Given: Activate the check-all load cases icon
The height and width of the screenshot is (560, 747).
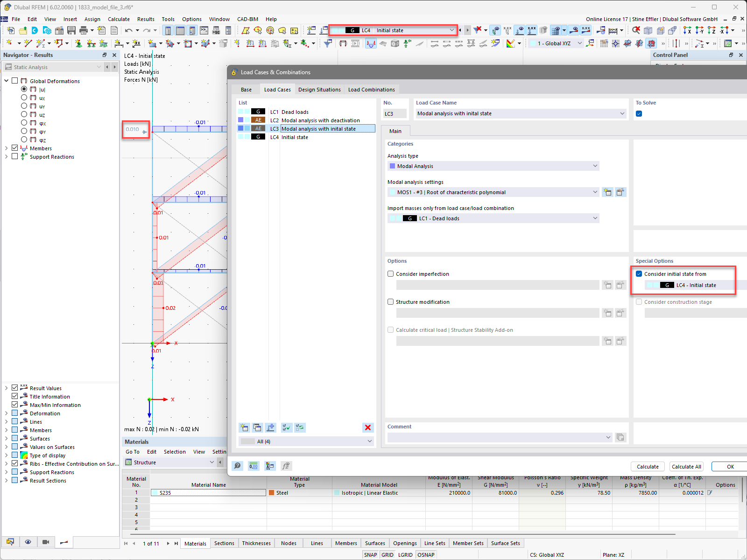Looking at the screenshot, I should point(286,427).
